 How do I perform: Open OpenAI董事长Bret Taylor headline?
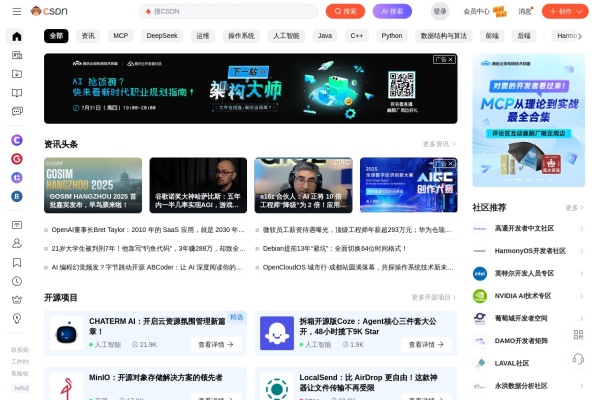[148, 230]
